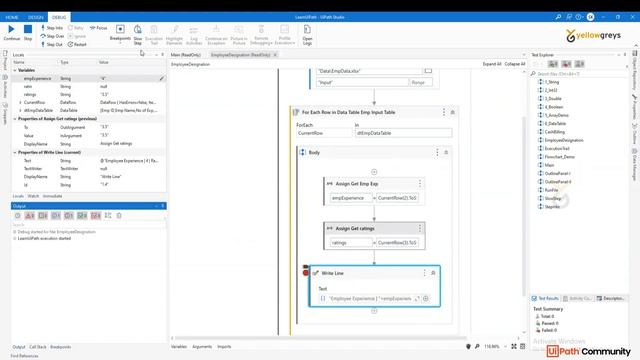Image resolution: width=640 pixels, height=360 pixels.
Task: Click the edit pencil for empExperience
Action: [x=162, y=78]
